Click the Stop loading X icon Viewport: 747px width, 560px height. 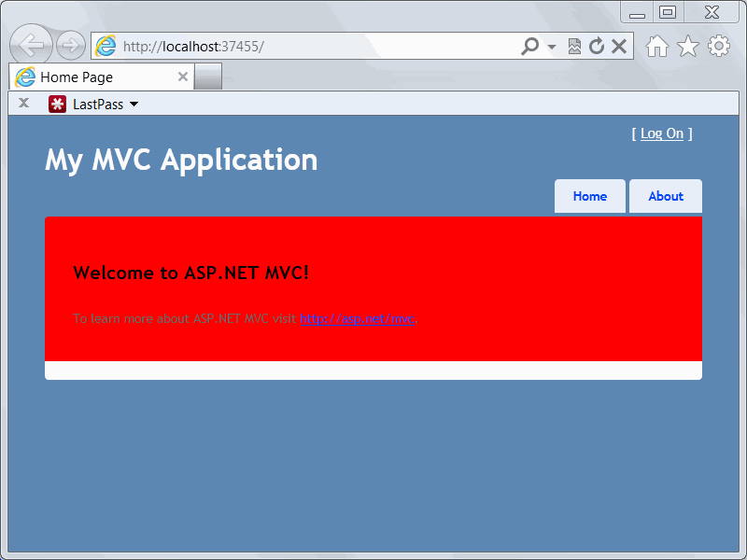pyautogui.click(x=619, y=46)
